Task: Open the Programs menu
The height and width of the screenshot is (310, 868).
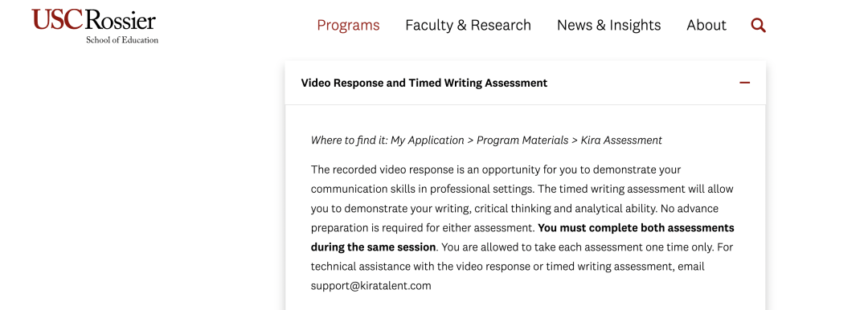Action: 348,26
